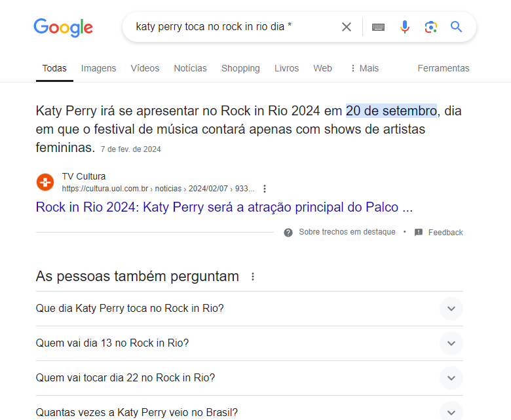This screenshot has height=420, width=511.
Task: Expand 'Quem vai tocar dia 22 no Rock in Rio?'
Action: pos(250,378)
